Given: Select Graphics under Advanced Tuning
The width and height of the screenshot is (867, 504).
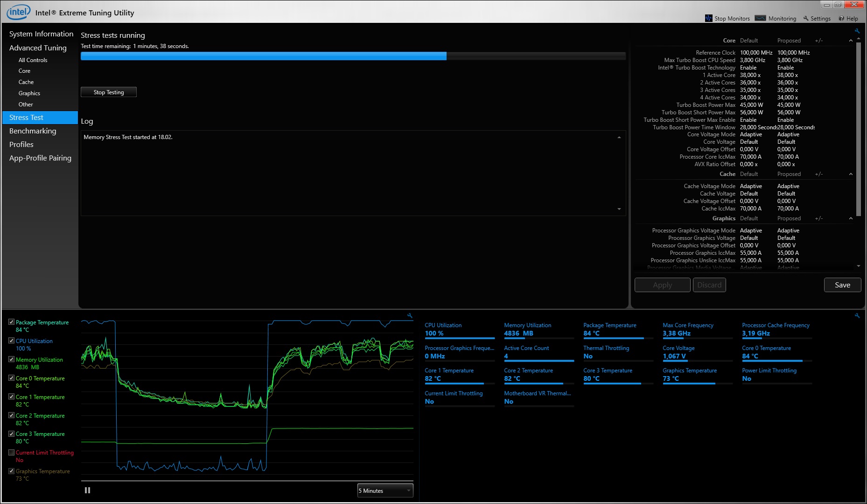Looking at the screenshot, I should (x=29, y=93).
